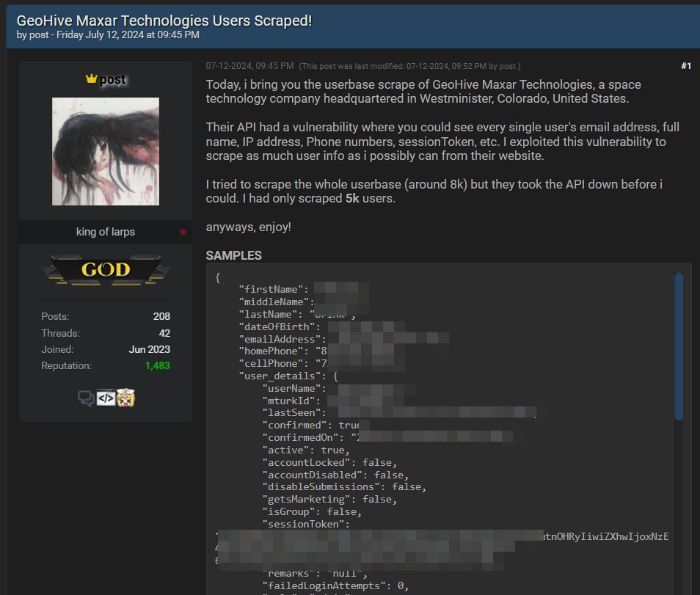This screenshot has width=700, height=595.
Task: Open the 'post' username profile link
Action: (x=112, y=79)
